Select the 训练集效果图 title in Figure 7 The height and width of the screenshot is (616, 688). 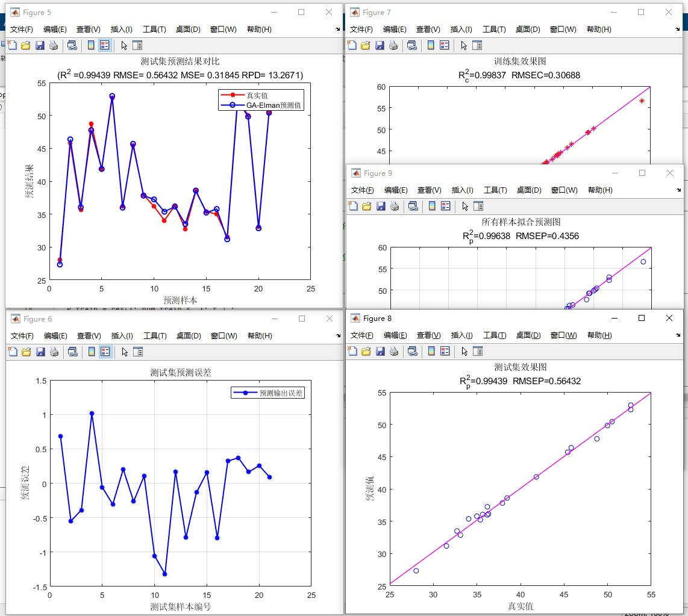(x=520, y=61)
